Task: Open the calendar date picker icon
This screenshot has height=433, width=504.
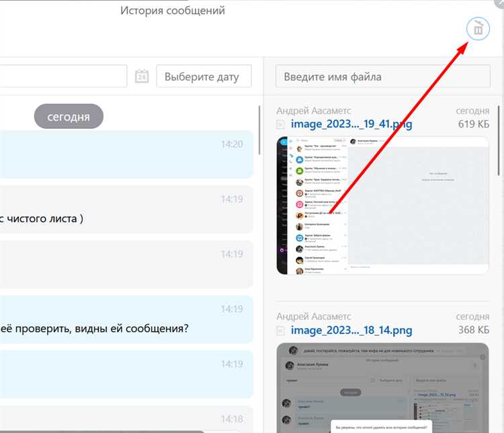Action: (x=142, y=77)
